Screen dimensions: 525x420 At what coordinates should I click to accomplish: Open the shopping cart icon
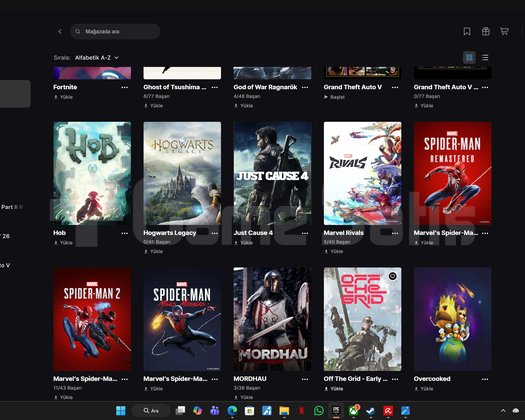tap(504, 31)
